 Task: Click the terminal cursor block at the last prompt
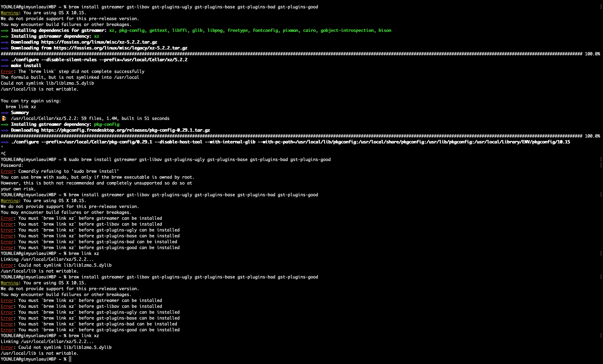[x=70, y=359]
